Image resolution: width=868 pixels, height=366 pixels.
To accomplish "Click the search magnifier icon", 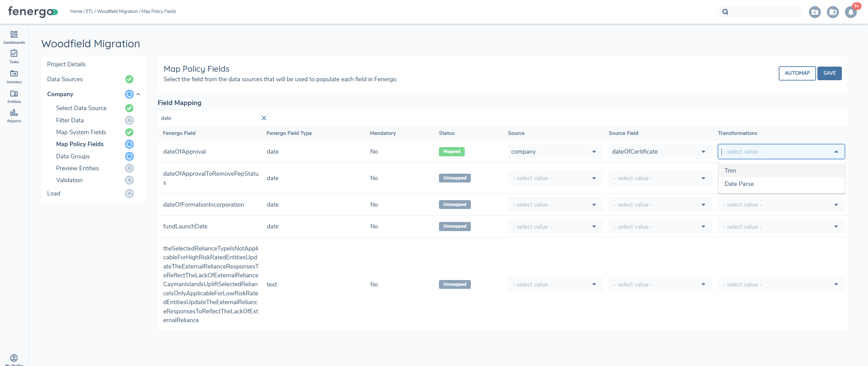I will pos(725,12).
